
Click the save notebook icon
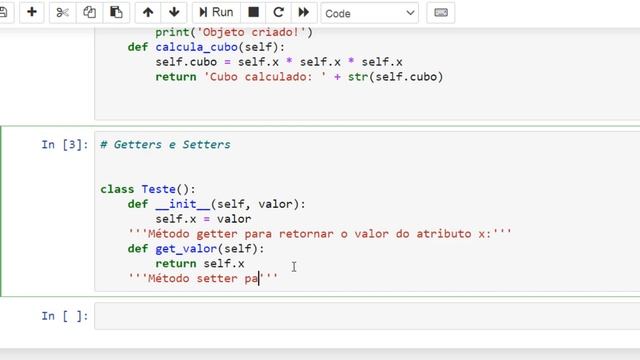point(4,13)
